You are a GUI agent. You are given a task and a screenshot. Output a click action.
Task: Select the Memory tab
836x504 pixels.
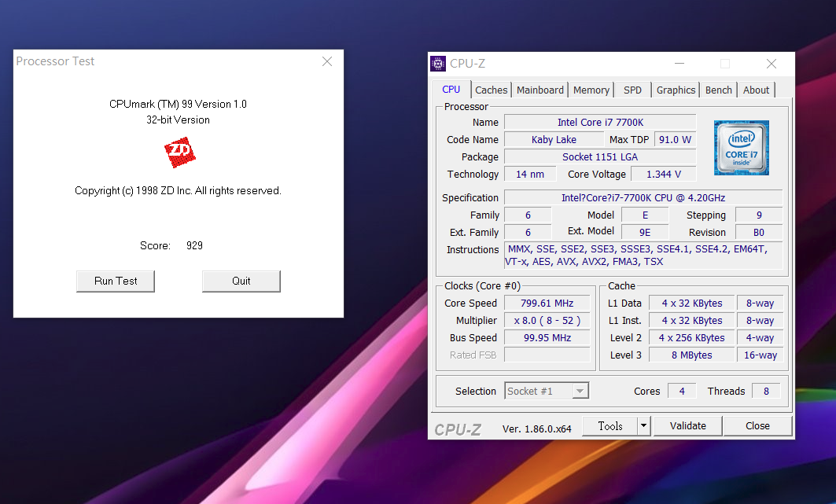coord(591,90)
